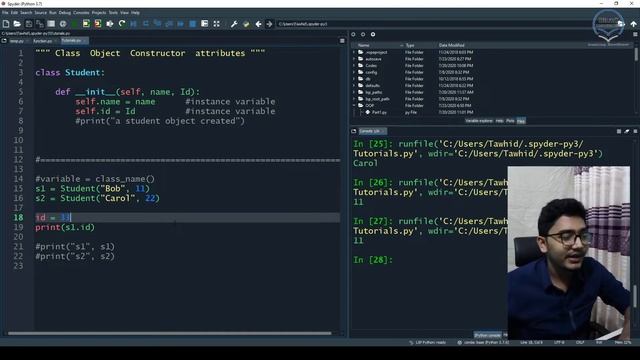The image size is (640, 360).
Task: Open the Run menu
Action: click(53, 13)
